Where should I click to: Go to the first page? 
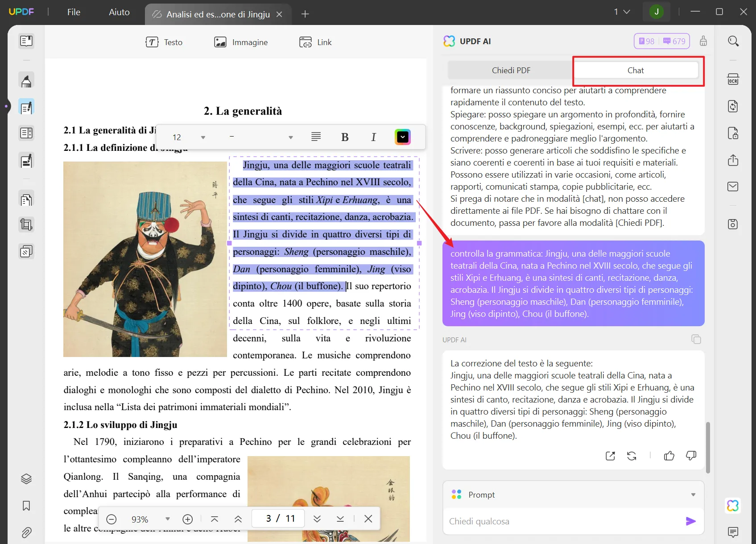[215, 519]
